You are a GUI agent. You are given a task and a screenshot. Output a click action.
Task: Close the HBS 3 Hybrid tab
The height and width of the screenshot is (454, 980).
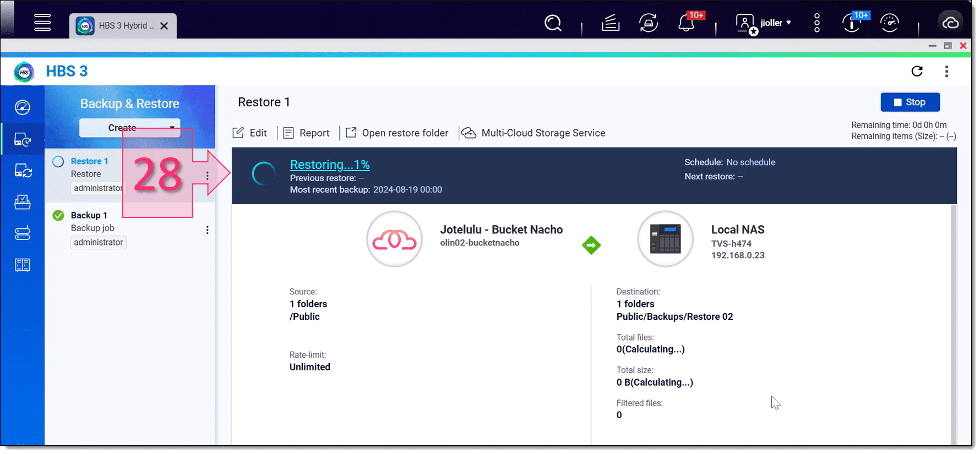point(164,26)
